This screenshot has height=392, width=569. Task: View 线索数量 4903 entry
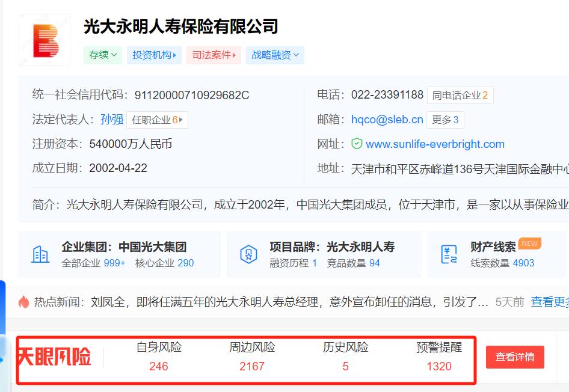pos(502,263)
